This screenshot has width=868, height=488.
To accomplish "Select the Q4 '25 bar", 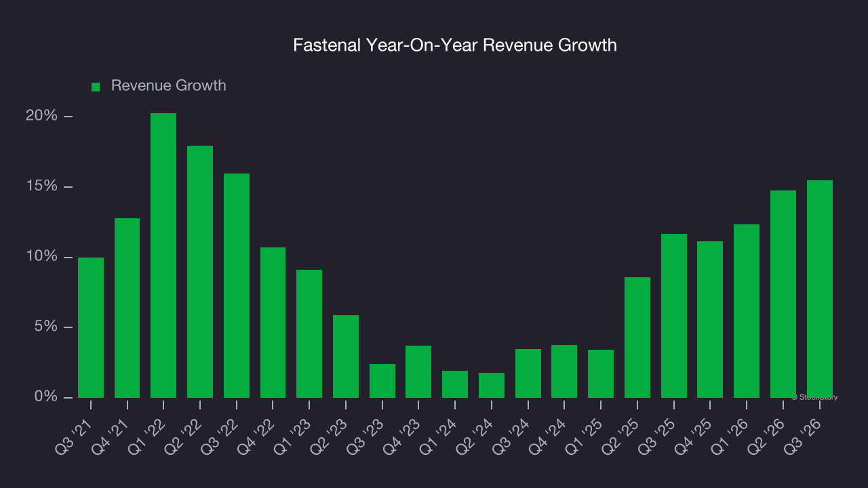I will click(710, 319).
